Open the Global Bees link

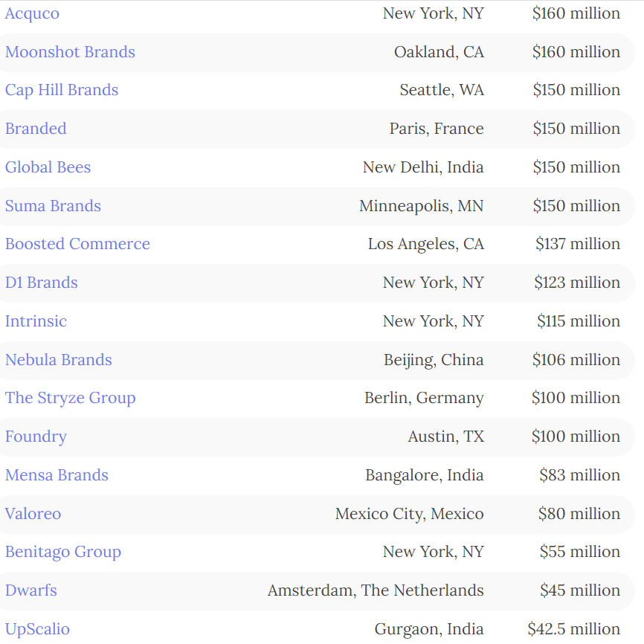coord(48,167)
